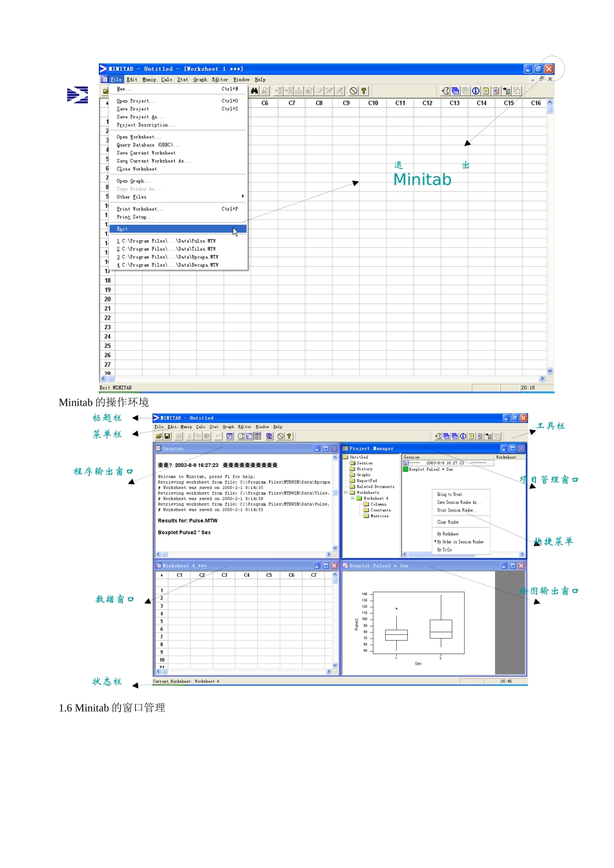614x868 pixels.
Task: Open the File menu in upper window
Action: point(116,79)
